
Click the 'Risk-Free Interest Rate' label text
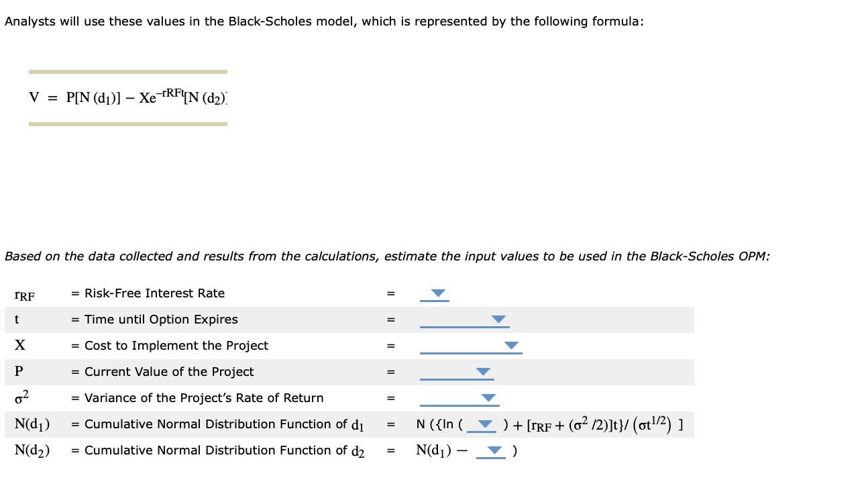click(x=154, y=293)
